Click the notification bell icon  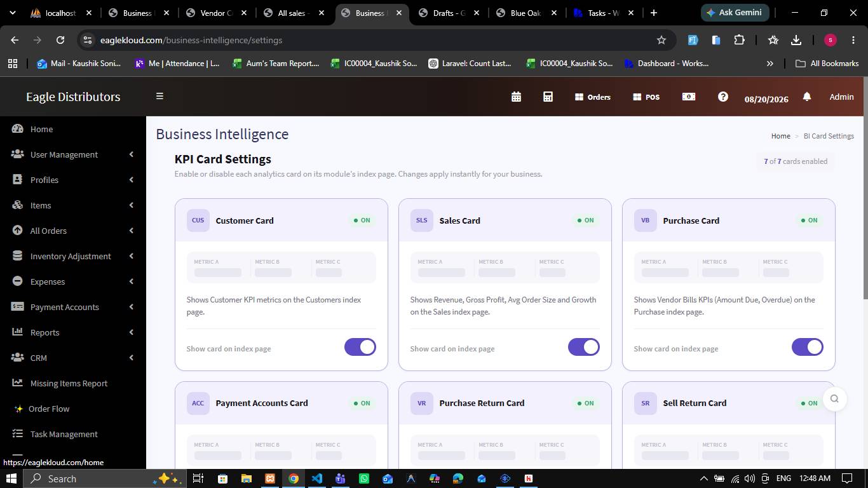806,97
